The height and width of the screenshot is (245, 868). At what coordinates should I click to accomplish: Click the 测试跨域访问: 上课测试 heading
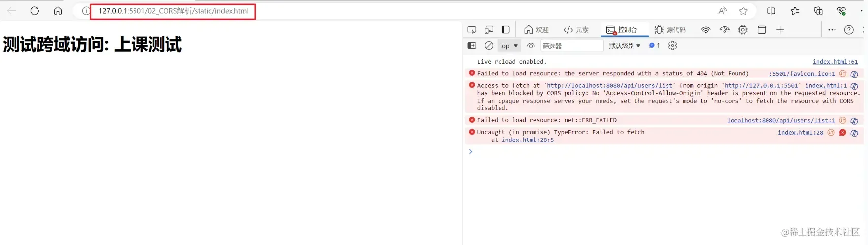click(x=92, y=45)
